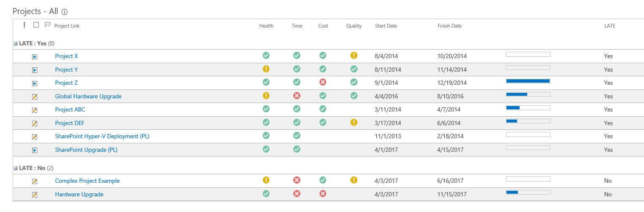This screenshot has width=644, height=212.
Task: Collapse the LATE : No group
Action: click(15, 168)
